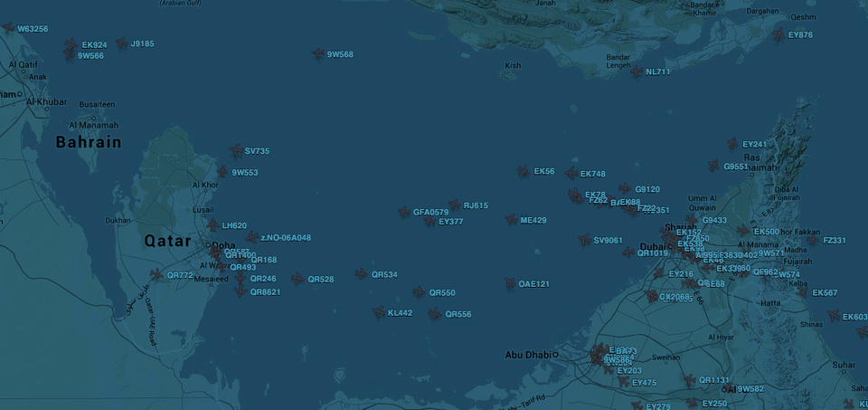Open flight RJ615 aircraft marker
Viewport: 868px width, 410px height.
[455, 205]
